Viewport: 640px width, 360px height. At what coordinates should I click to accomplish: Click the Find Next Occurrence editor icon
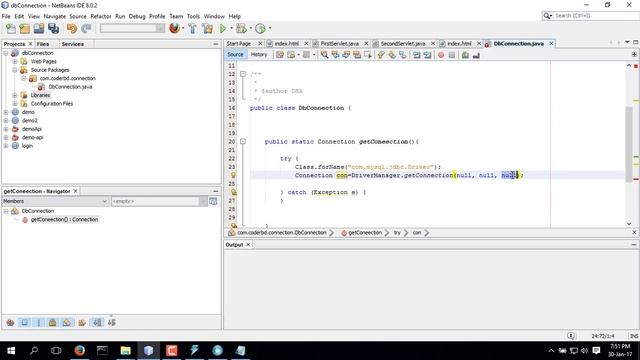click(346, 55)
